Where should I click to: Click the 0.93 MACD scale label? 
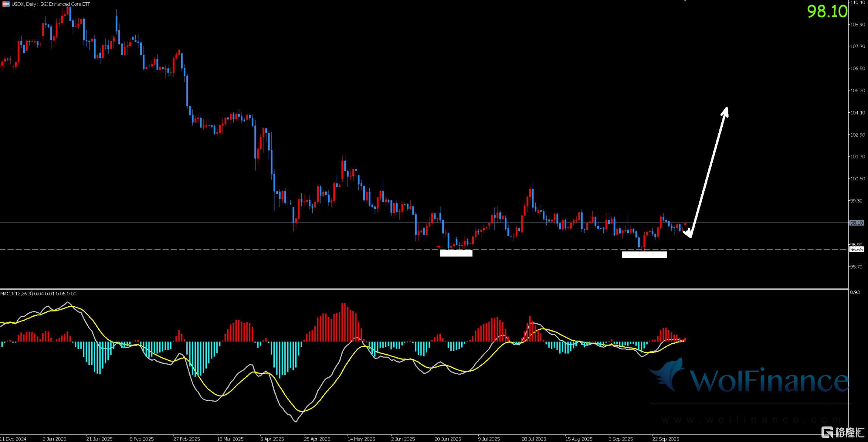point(854,292)
